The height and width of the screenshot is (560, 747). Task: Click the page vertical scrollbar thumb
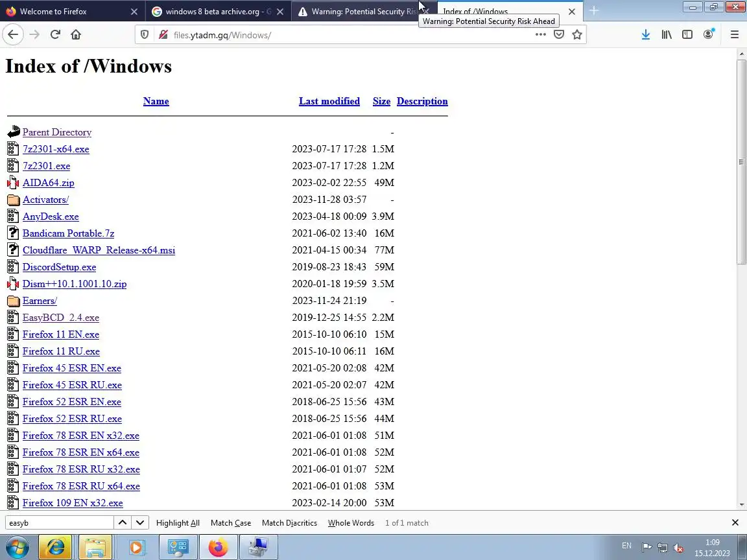click(x=741, y=162)
